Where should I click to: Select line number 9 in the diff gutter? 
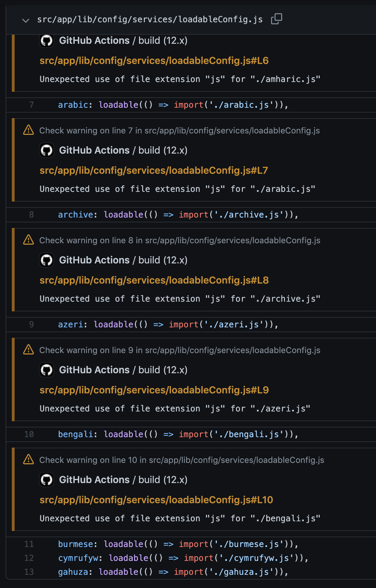[x=31, y=324]
